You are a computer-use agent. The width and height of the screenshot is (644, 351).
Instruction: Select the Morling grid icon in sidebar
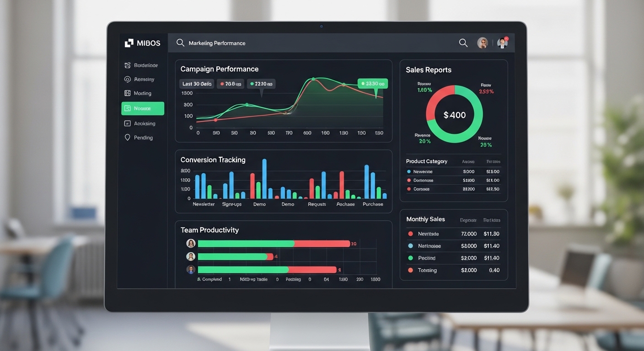pos(128,93)
